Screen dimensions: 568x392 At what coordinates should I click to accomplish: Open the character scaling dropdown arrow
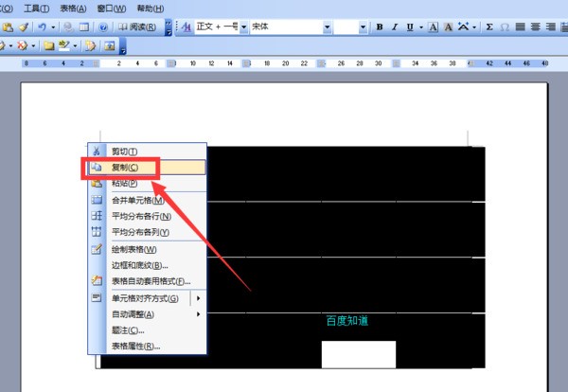click(474, 27)
